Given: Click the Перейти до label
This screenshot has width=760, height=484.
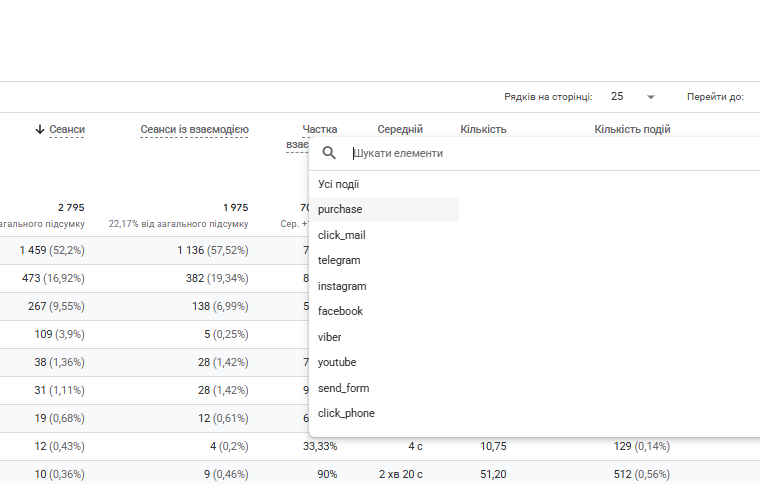Looking at the screenshot, I should click(715, 97).
